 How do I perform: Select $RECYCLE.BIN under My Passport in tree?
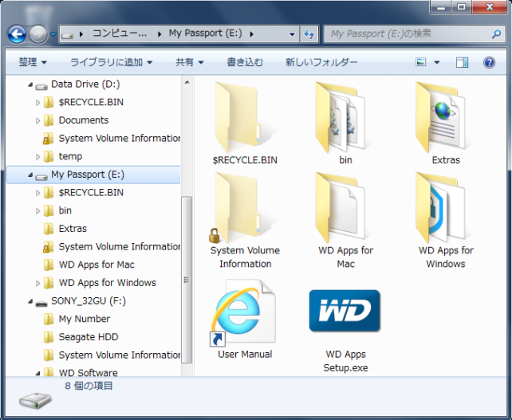[91, 193]
